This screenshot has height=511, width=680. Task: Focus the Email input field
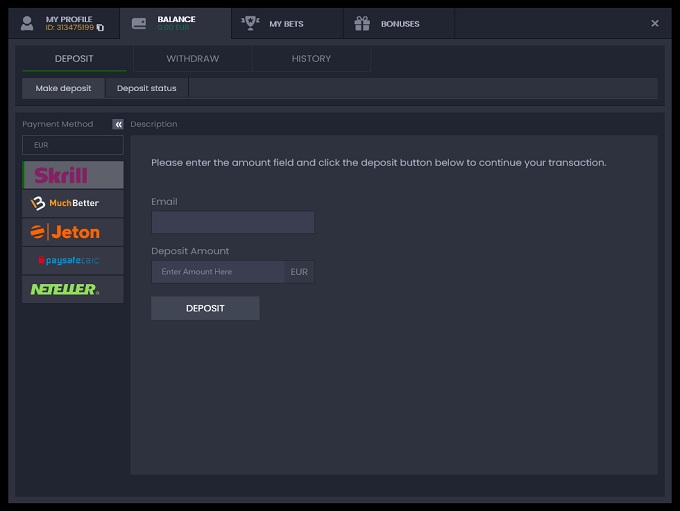[233, 222]
